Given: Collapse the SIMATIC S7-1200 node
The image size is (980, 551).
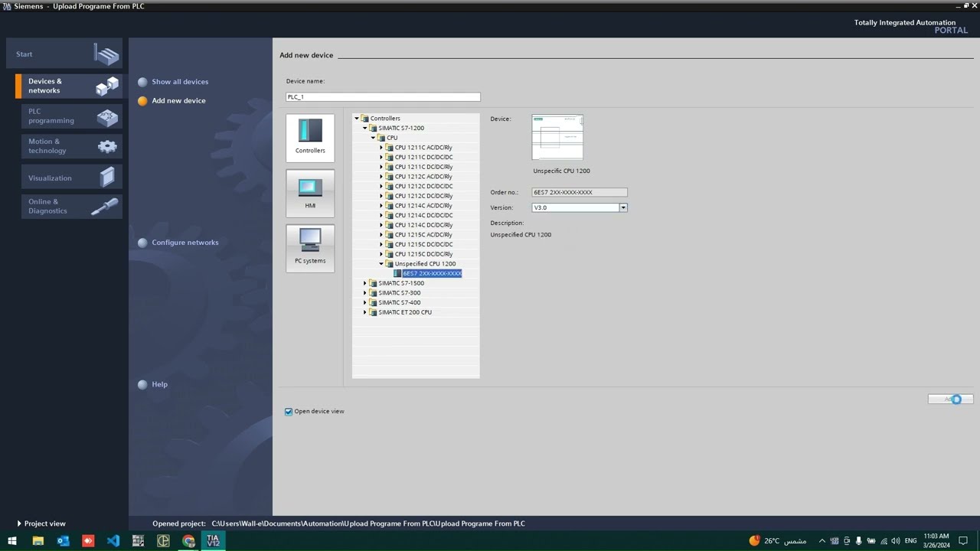Looking at the screenshot, I should tap(365, 129).
